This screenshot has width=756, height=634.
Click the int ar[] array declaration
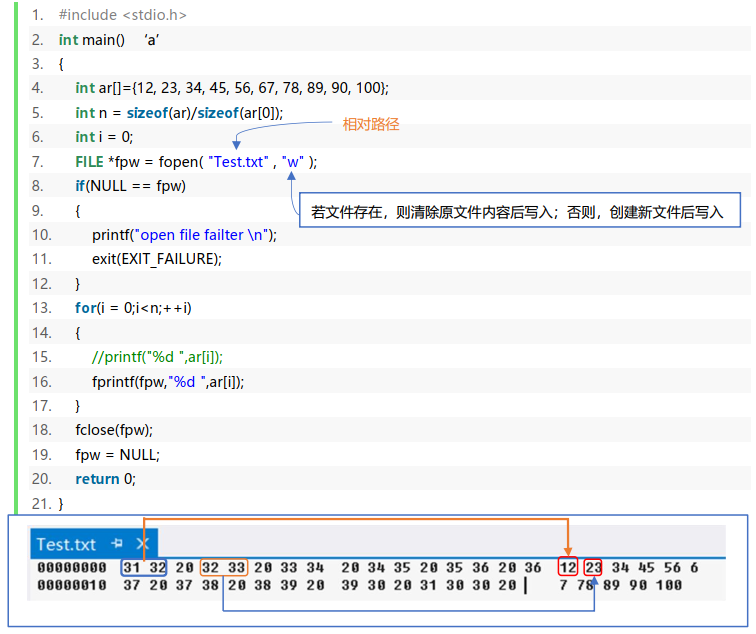(232, 88)
